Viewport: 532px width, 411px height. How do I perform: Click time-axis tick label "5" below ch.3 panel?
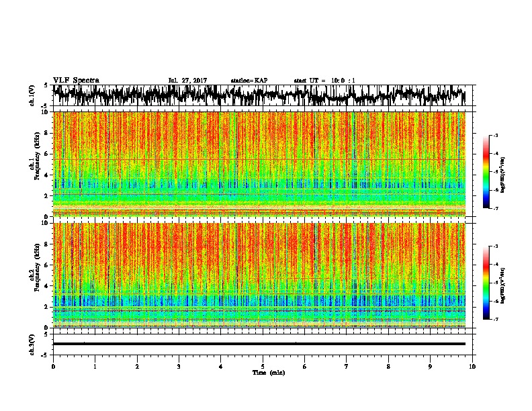263,367
